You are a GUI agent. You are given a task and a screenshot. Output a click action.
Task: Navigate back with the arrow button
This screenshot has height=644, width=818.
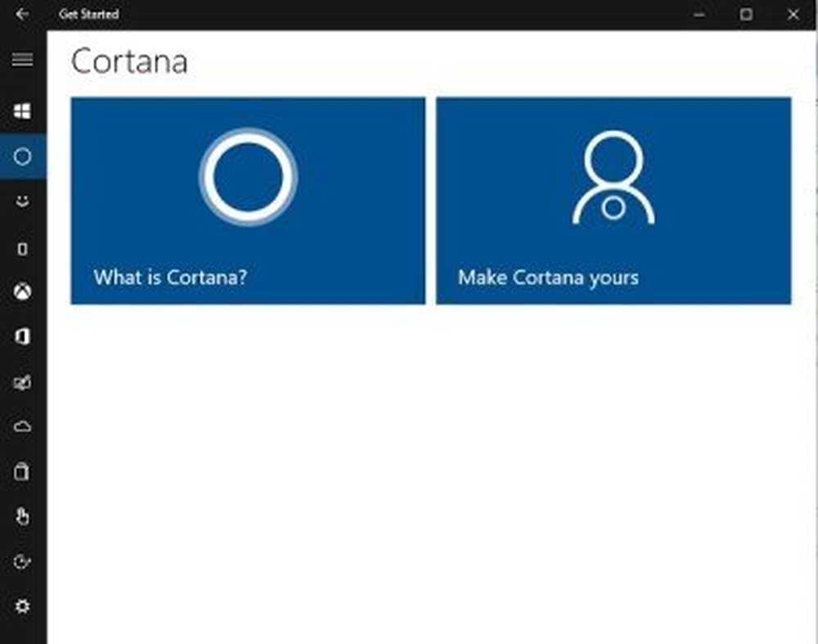(x=23, y=14)
